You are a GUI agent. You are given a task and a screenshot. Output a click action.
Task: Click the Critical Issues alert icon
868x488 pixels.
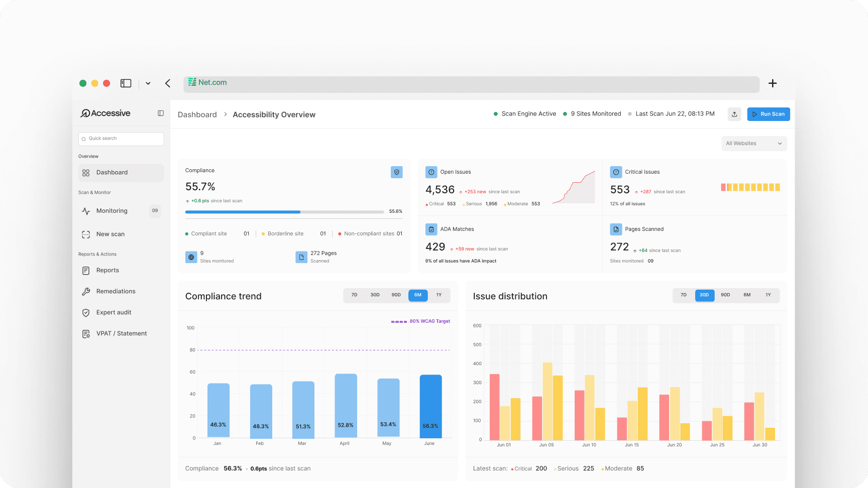coord(616,172)
